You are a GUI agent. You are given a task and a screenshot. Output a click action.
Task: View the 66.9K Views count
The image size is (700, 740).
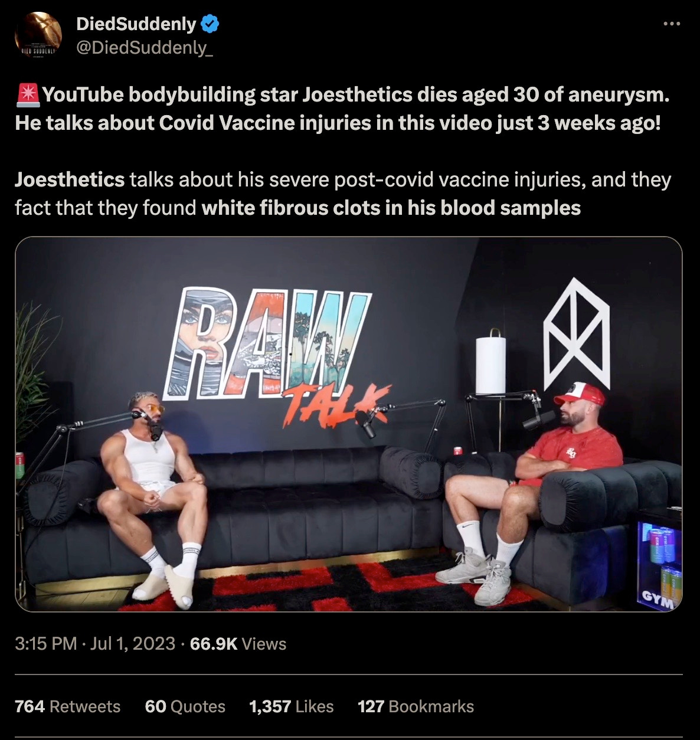[238, 643]
